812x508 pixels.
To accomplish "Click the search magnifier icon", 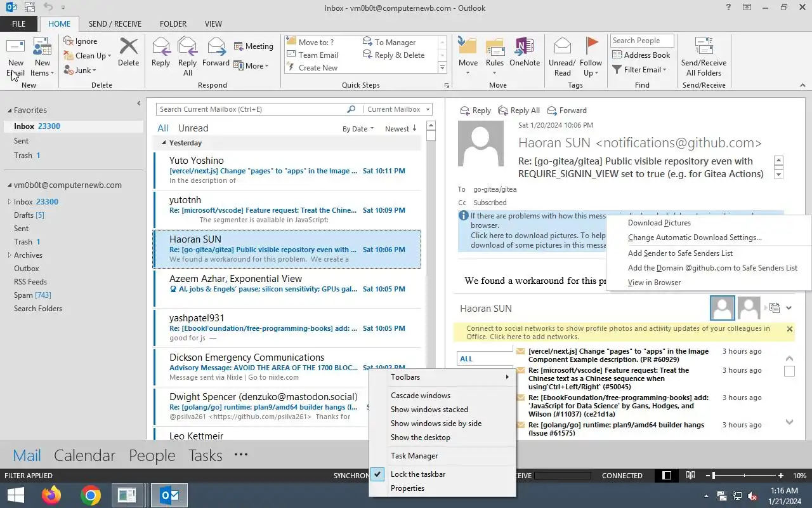I will tap(351, 109).
